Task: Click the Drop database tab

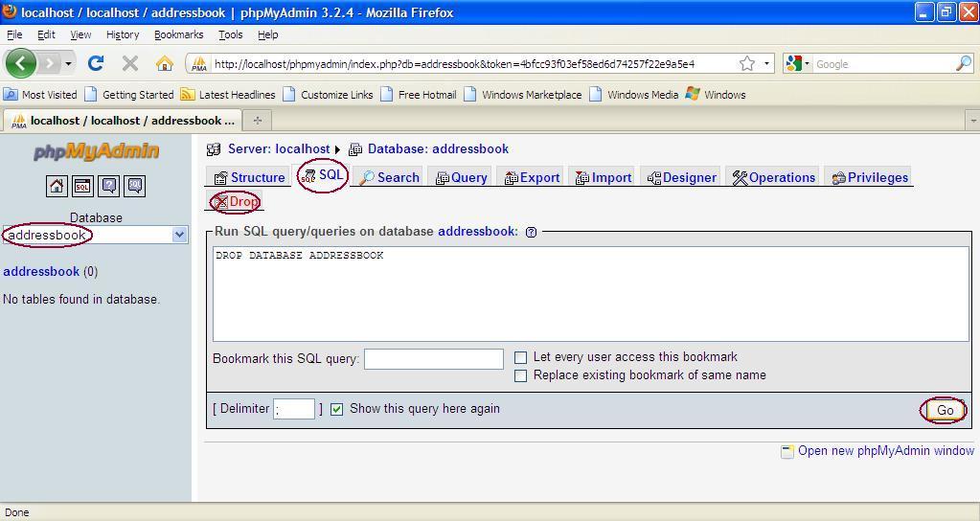Action: (236, 202)
